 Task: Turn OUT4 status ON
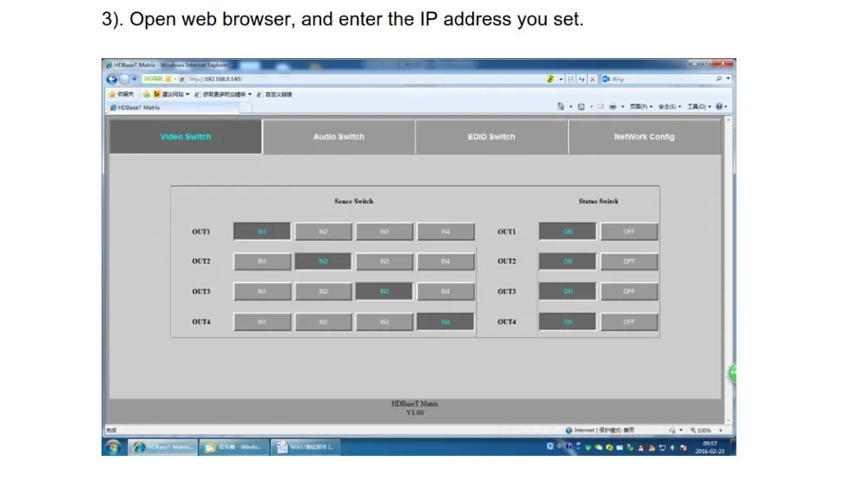[x=568, y=322]
